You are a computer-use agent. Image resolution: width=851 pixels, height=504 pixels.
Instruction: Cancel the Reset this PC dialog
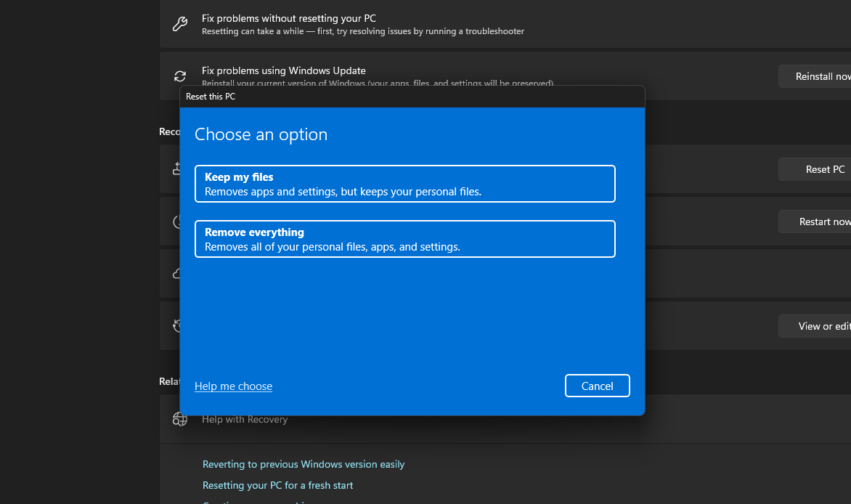pyautogui.click(x=597, y=386)
